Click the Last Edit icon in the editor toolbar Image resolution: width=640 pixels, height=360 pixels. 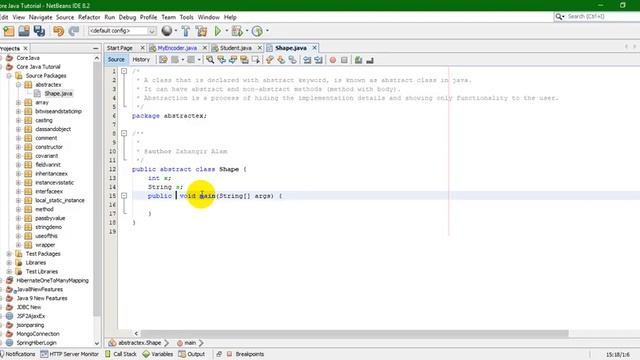(163, 60)
